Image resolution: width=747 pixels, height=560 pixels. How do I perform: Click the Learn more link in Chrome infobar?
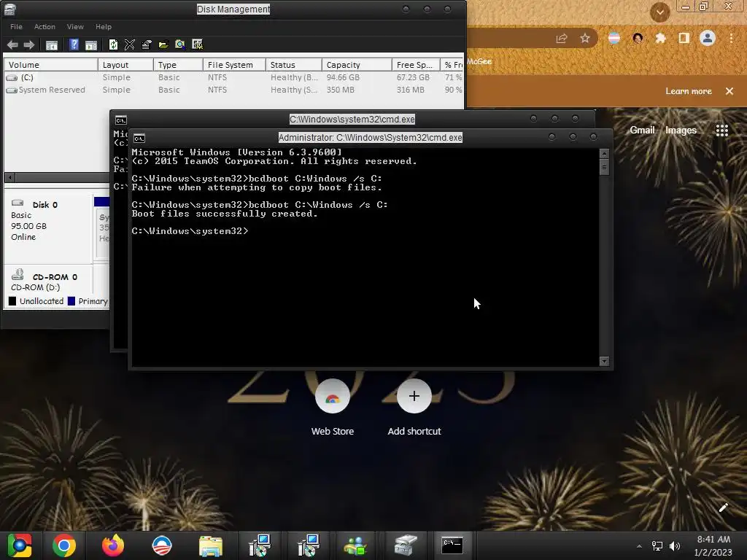click(x=689, y=91)
